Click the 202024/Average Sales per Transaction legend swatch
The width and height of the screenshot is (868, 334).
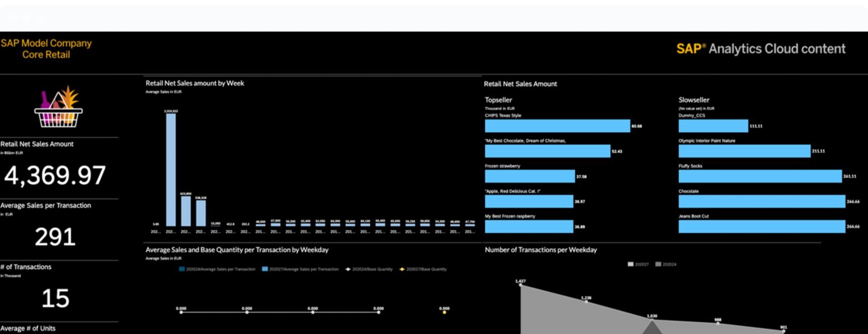pyautogui.click(x=182, y=269)
